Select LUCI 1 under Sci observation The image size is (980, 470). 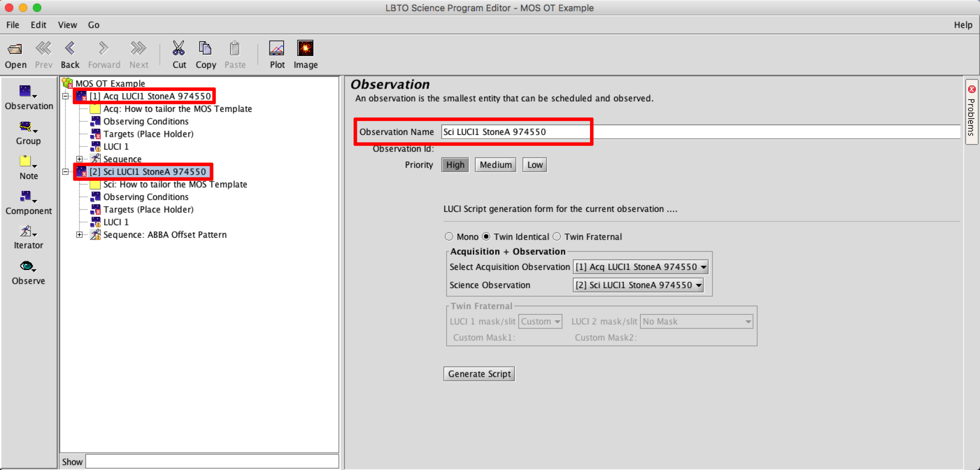[x=116, y=222]
